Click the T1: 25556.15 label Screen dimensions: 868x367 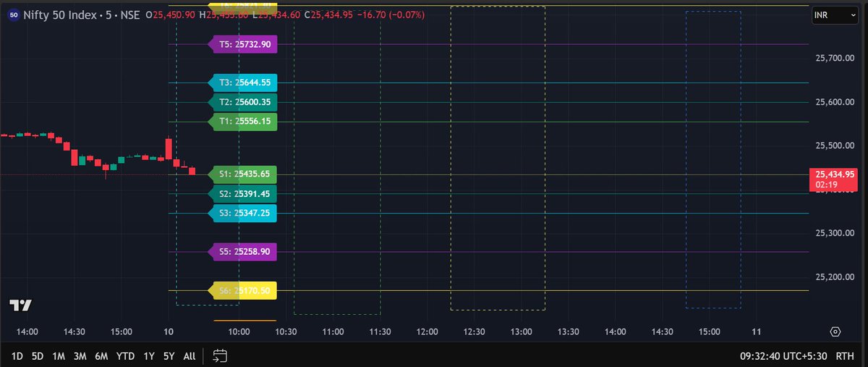242,121
